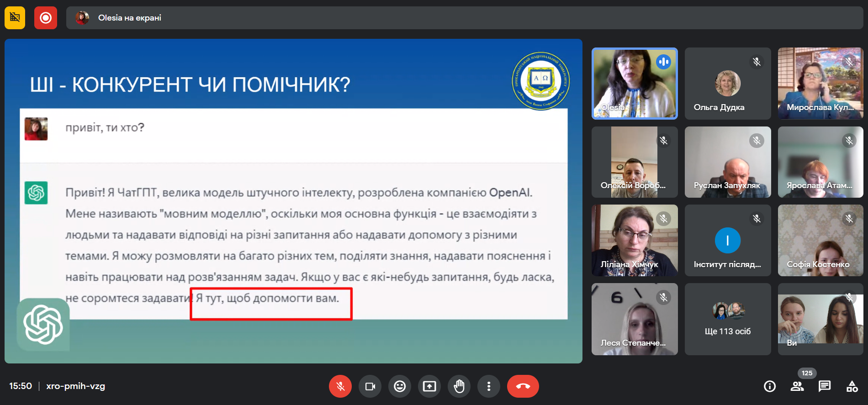868x405 pixels.
Task: Click the red recording indicator icon
Action: [x=46, y=18]
